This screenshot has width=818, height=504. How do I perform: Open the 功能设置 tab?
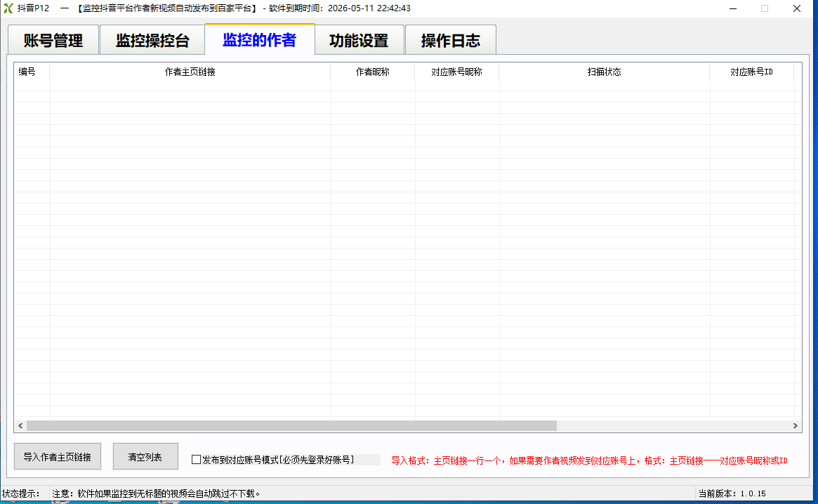click(359, 40)
